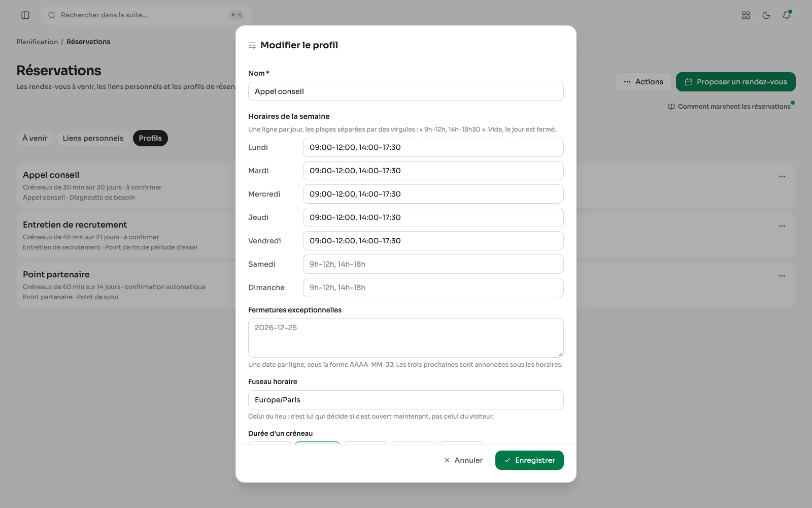Edit Lundi hours field
This screenshot has height=508, width=812.
click(x=433, y=147)
